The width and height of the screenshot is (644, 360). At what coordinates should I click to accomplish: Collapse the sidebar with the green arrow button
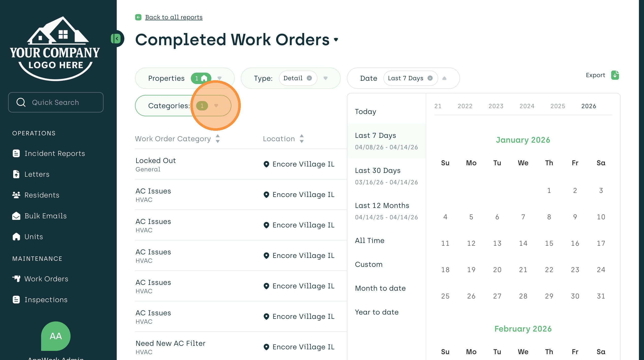point(116,39)
